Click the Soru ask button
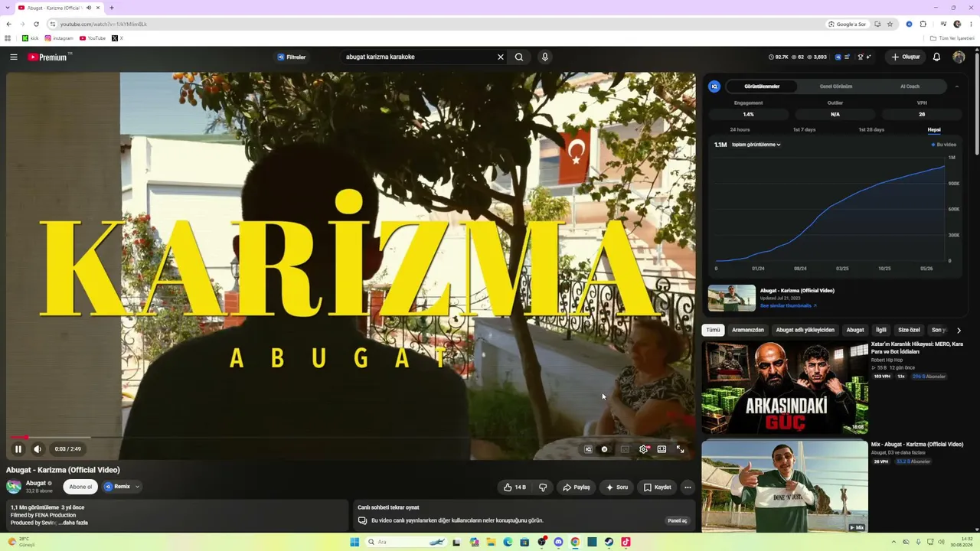The height and width of the screenshot is (551, 980). (617, 487)
